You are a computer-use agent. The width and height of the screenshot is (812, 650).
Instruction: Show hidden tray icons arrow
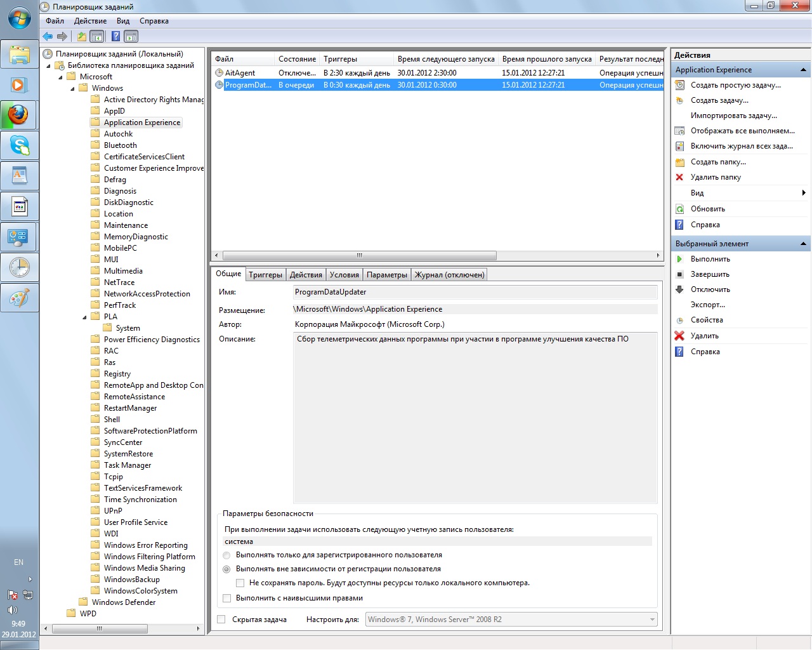30,580
